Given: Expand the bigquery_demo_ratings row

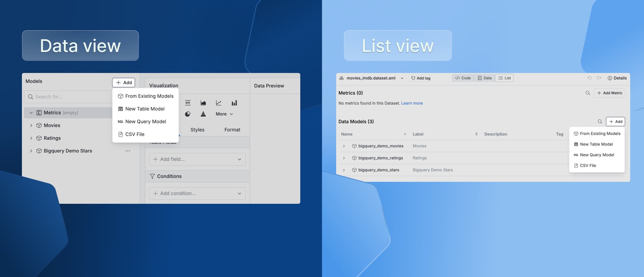Looking at the screenshot, I should point(344,158).
